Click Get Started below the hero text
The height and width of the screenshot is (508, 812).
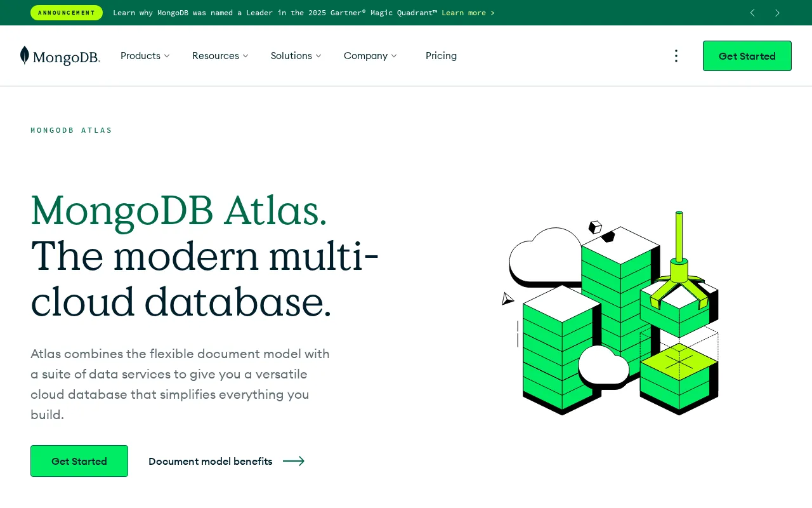79,461
